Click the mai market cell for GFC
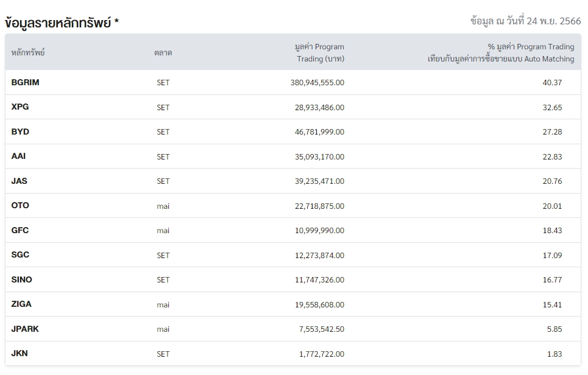Image resolution: width=588 pixels, height=375 pixels. (x=163, y=230)
